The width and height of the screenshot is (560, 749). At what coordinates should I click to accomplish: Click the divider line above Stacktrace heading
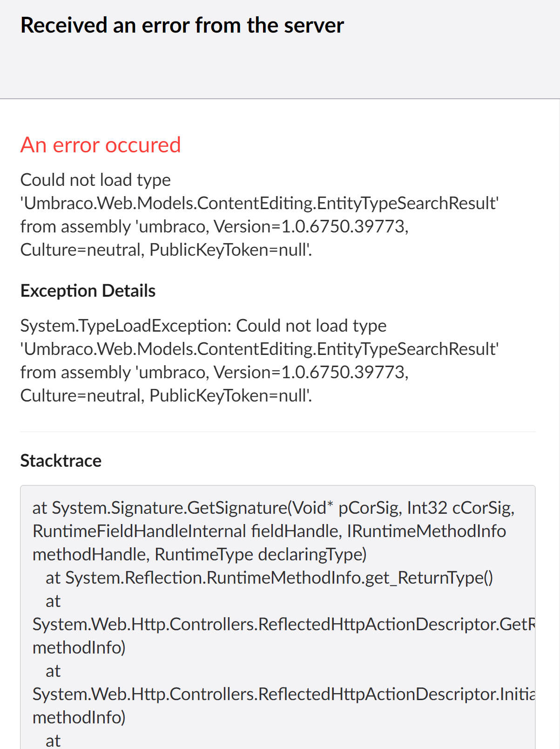point(278,432)
